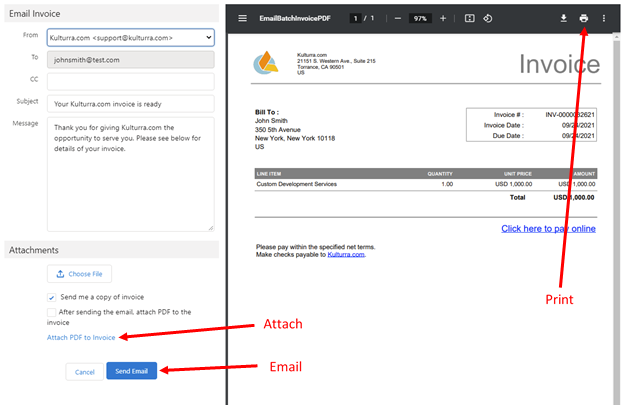The image size is (624, 406).
Task: Click the 97% zoom level box
Action: point(420,18)
